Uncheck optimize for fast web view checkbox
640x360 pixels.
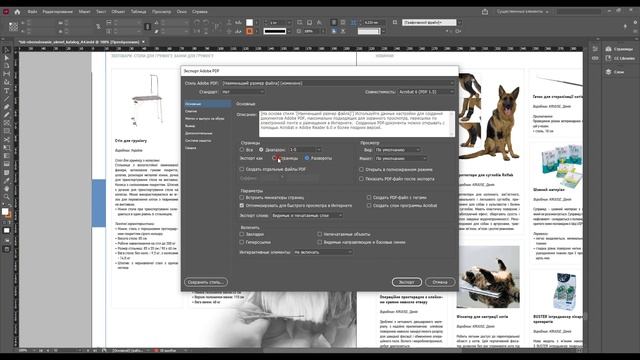point(242,206)
